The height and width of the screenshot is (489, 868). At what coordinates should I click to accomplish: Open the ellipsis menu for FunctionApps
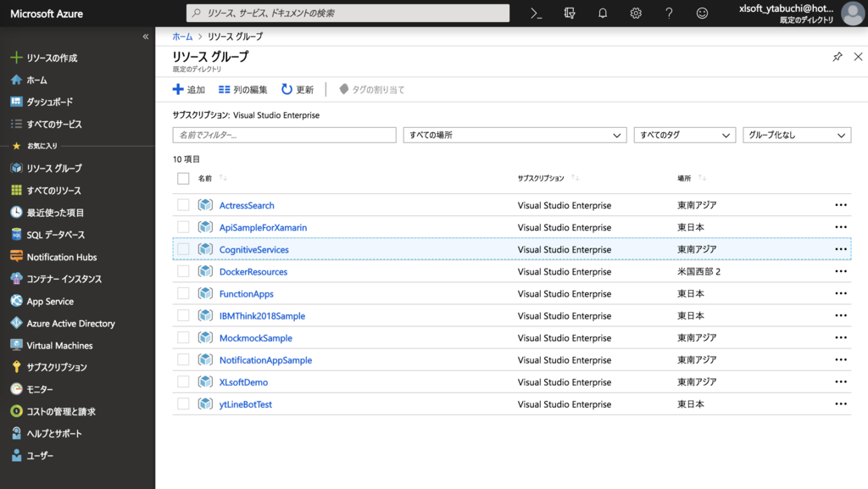841,294
